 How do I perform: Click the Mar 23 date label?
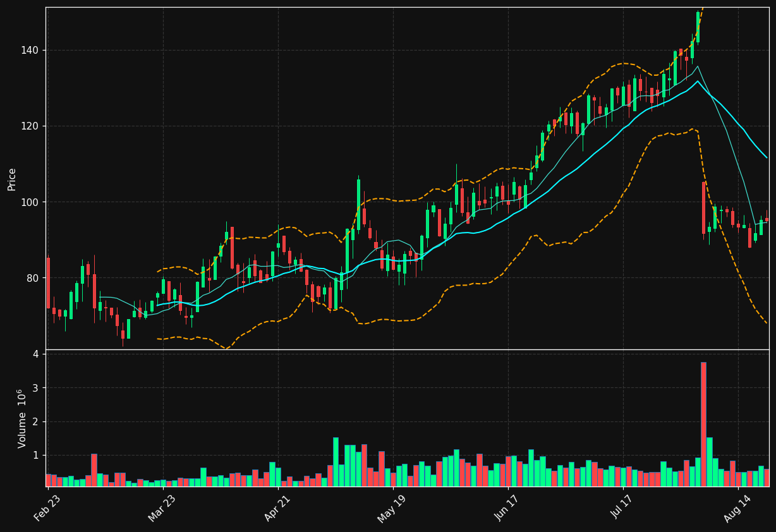coord(162,508)
